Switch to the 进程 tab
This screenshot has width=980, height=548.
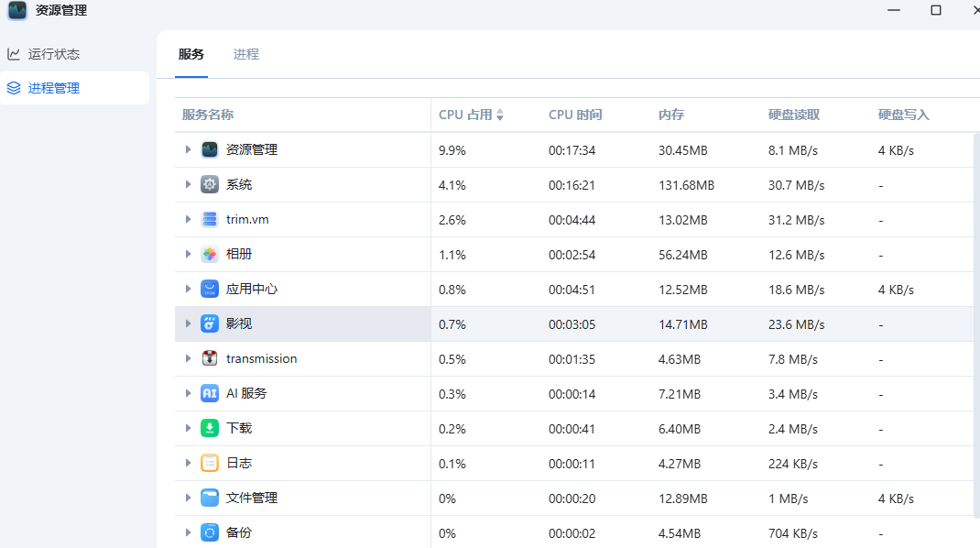point(246,54)
